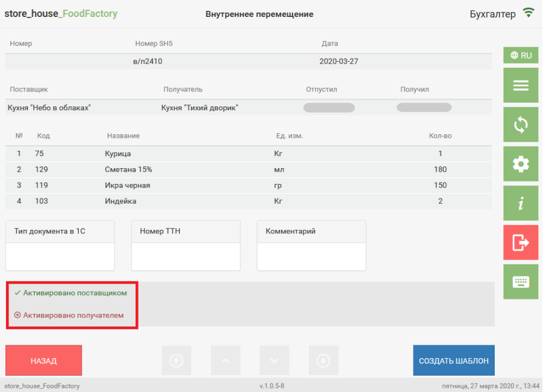Show info with the i icon
Screen dimensions: 545x392
521,203
